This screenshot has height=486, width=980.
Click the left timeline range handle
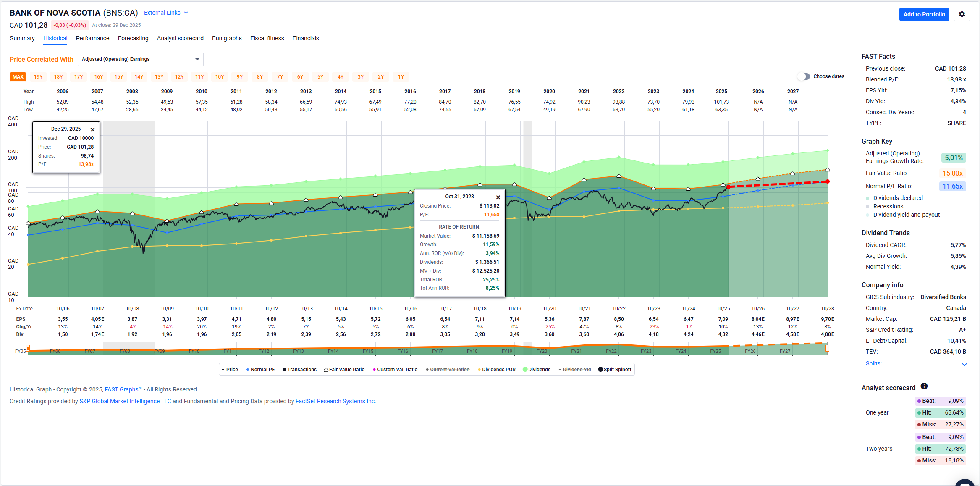pyautogui.click(x=28, y=348)
